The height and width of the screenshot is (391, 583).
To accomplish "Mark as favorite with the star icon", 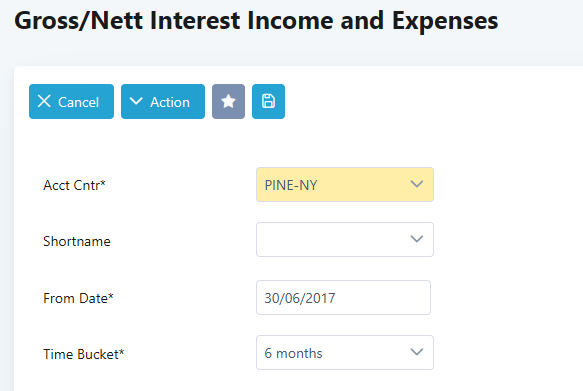I will coord(228,101).
